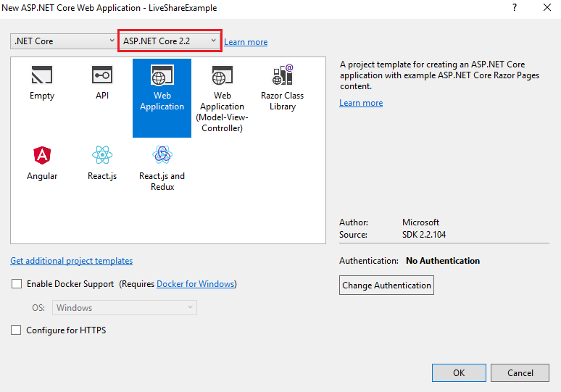Image resolution: width=561 pixels, height=392 pixels.
Task: Visit the Docker for Windows link
Action: click(x=196, y=284)
